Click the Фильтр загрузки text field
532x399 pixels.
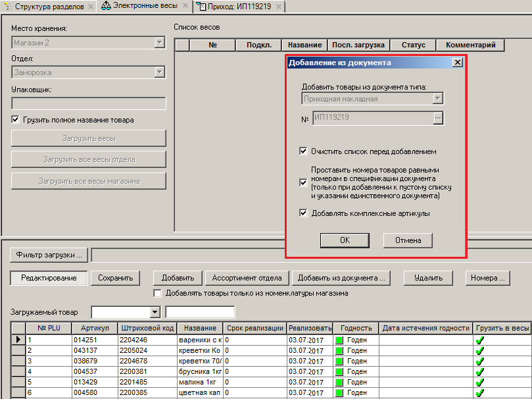pos(312,255)
